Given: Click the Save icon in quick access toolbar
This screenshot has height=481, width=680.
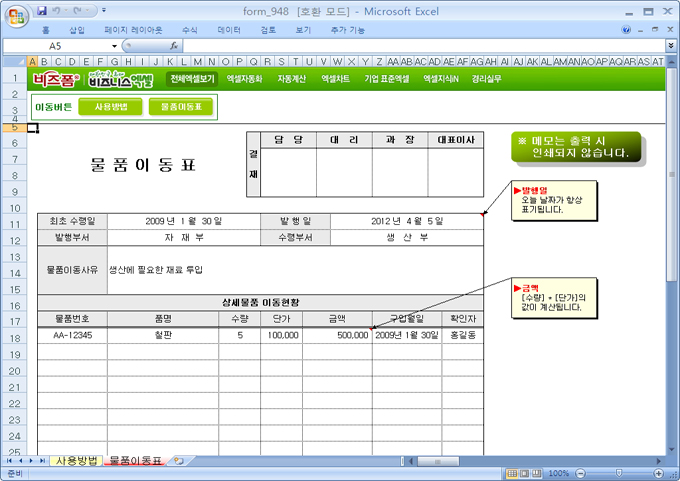Looking at the screenshot, I should tap(42, 11).
